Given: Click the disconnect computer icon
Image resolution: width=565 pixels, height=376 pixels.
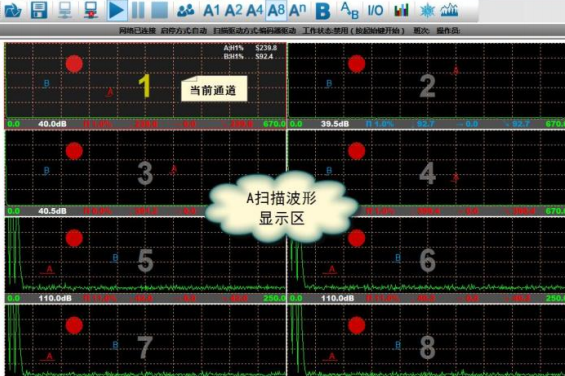Looking at the screenshot, I should [90, 10].
